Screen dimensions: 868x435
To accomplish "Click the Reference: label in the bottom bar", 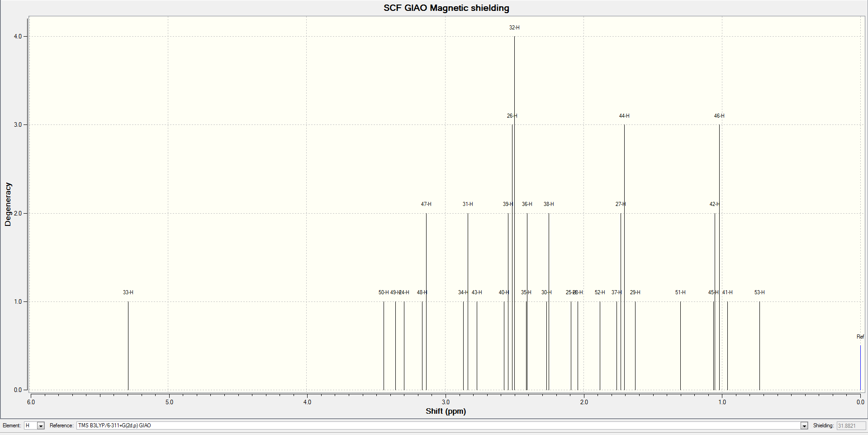I will click(x=62, y=425).
